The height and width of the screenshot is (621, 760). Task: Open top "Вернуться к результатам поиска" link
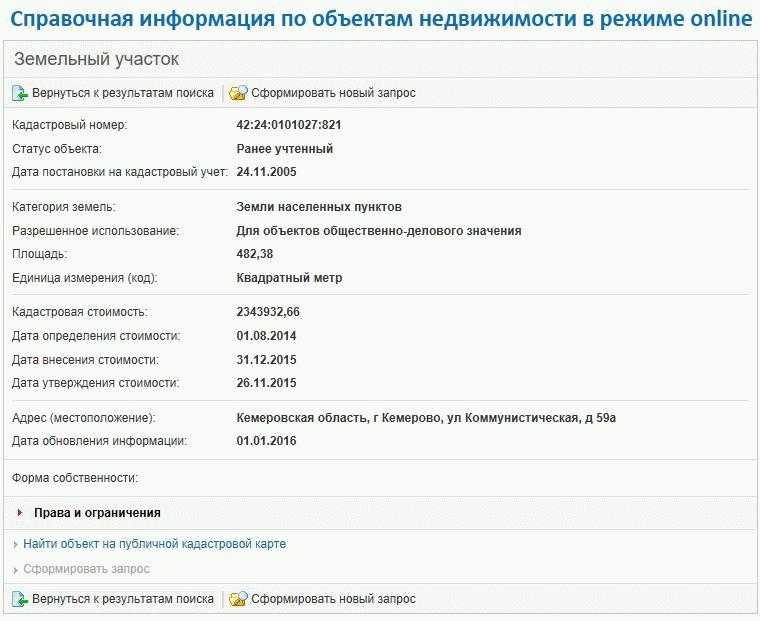[123, 93]
